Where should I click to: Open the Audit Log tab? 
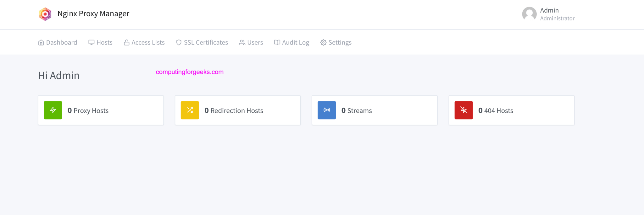[292, 42]
